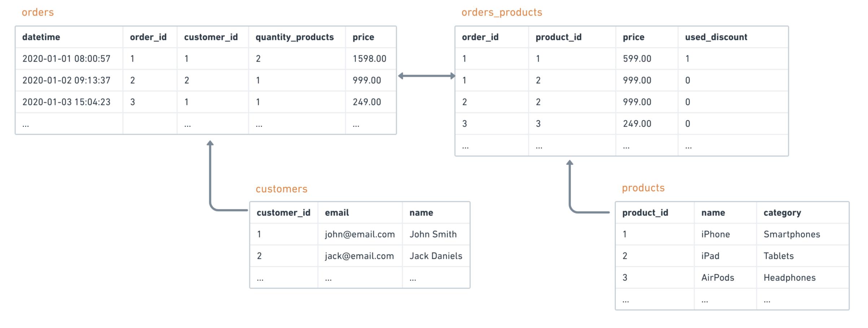Click the "used_discount" column header
Viewport: 868px width, 328px height.
(716, 37)
